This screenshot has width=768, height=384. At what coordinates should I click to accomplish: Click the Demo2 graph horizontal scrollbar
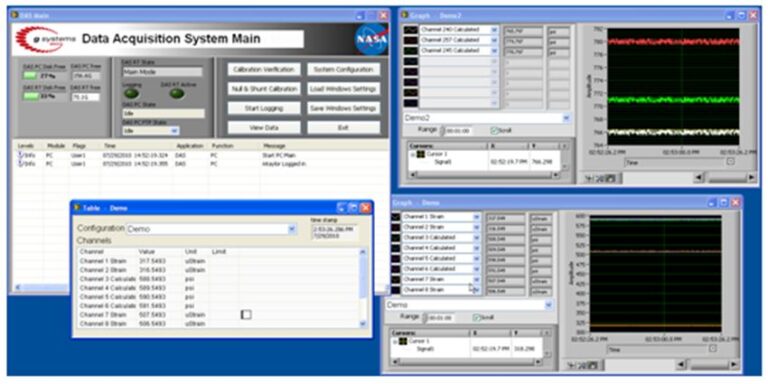725,178
